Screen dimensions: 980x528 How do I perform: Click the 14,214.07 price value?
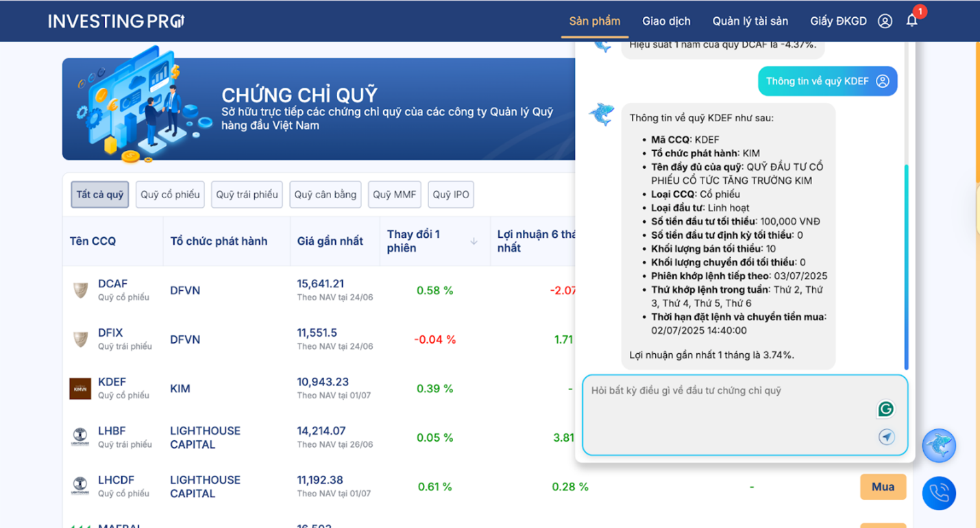point(321,431)
